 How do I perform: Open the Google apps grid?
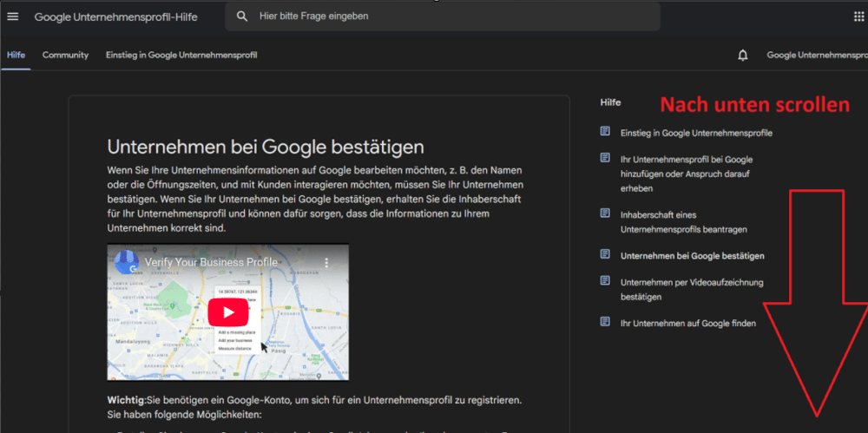(859, 16)
